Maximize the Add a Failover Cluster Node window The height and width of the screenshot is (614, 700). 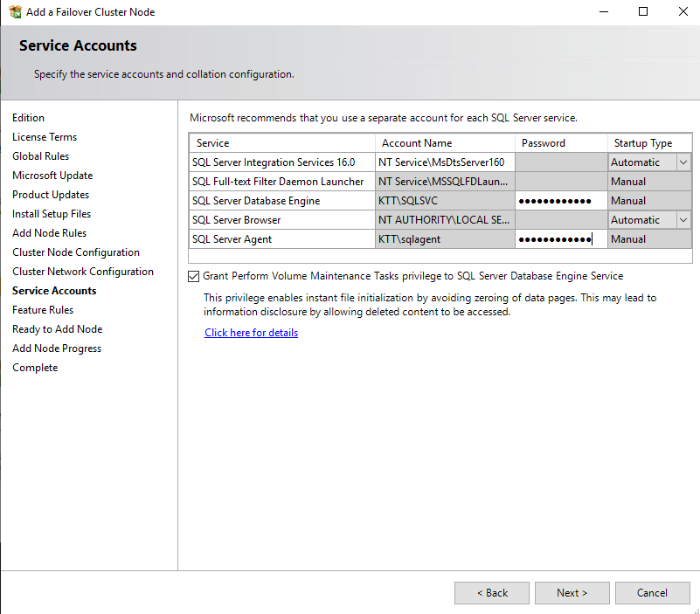[643, 11]
